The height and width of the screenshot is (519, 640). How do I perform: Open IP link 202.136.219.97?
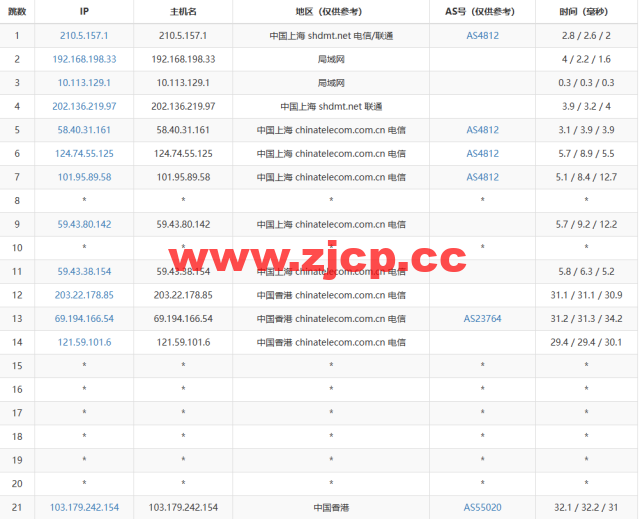tap(84, 106)
